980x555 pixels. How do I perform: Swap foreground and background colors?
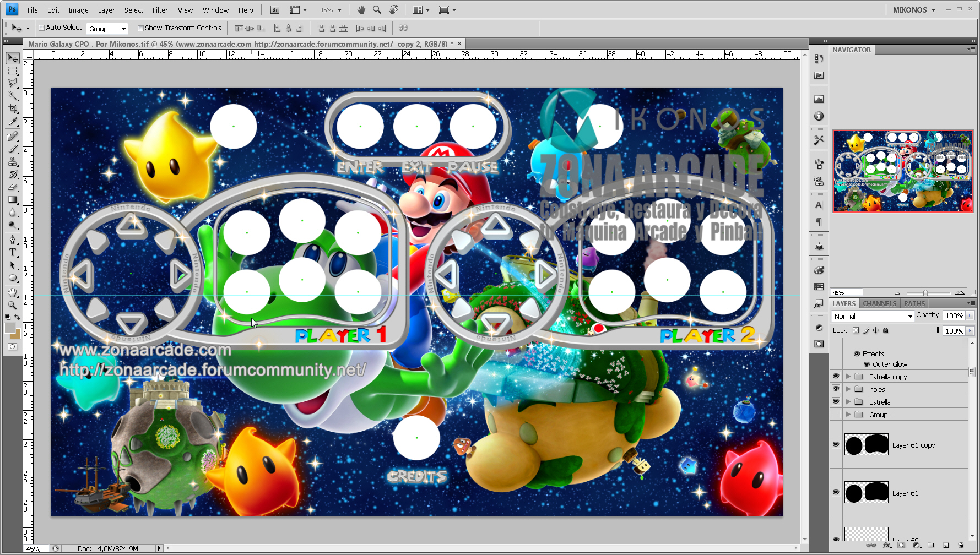coord(17,317)
